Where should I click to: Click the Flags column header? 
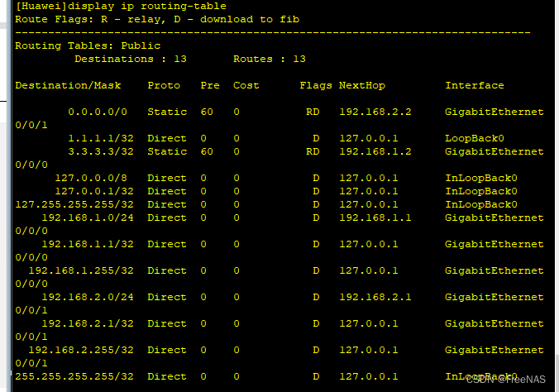[x=316, y=86]
